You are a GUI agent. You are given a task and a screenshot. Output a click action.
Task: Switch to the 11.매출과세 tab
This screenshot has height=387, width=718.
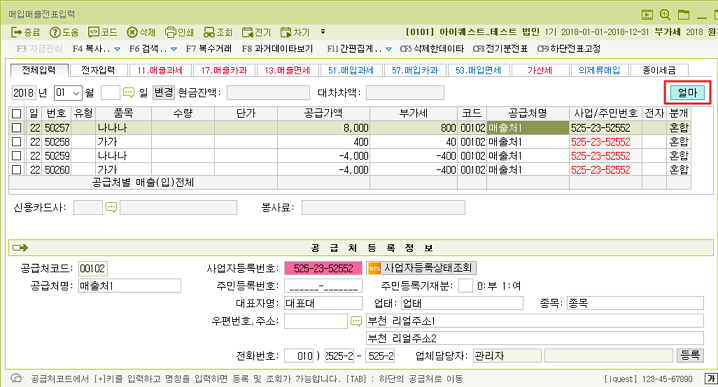[x=160, y=70]
